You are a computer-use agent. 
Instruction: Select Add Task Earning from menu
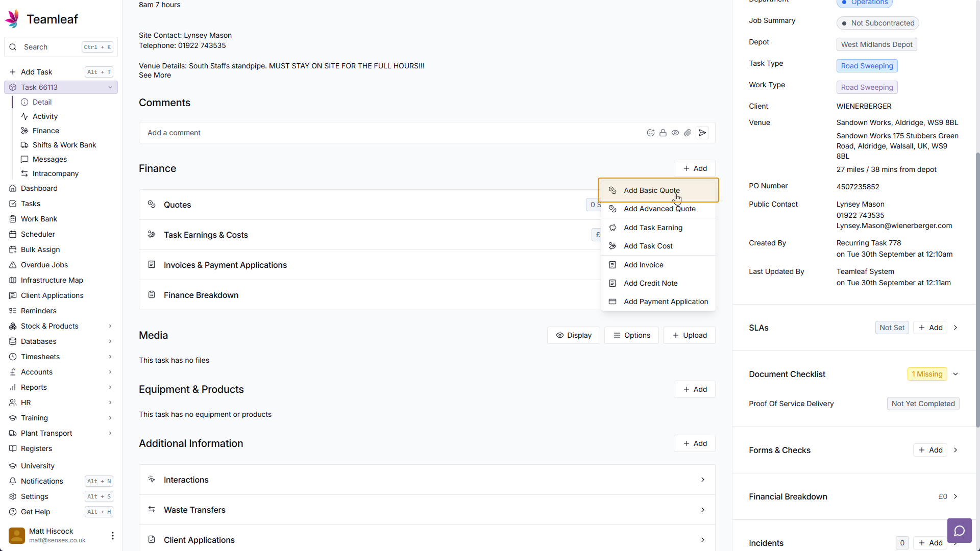[653, 228]
